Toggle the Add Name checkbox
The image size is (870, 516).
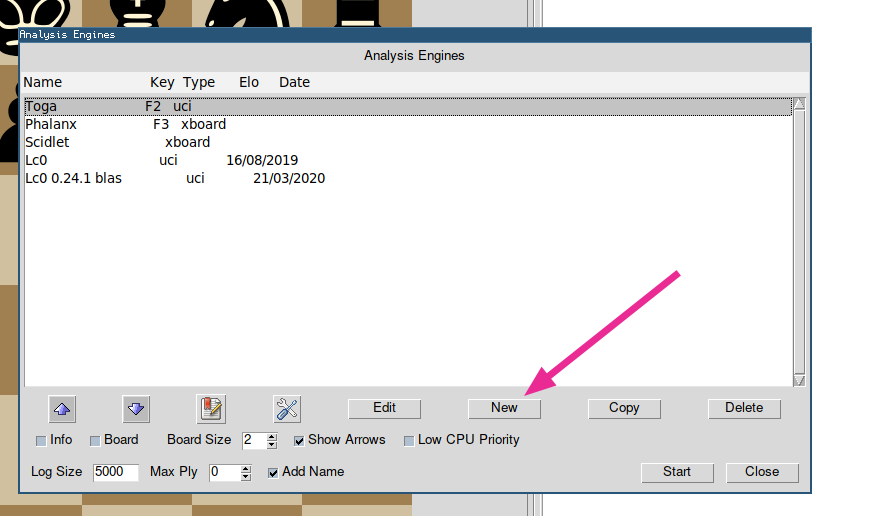[x=273, y=472]
